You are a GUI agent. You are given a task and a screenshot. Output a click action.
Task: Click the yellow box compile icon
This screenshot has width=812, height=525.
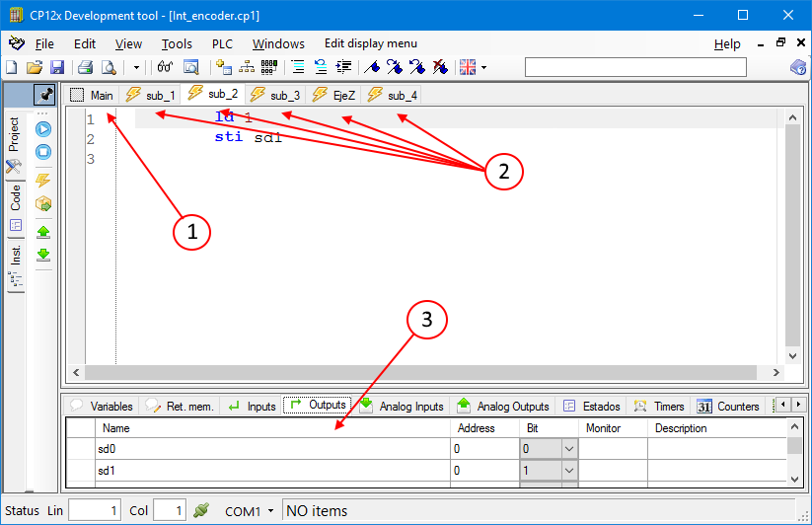pos(43,203)
